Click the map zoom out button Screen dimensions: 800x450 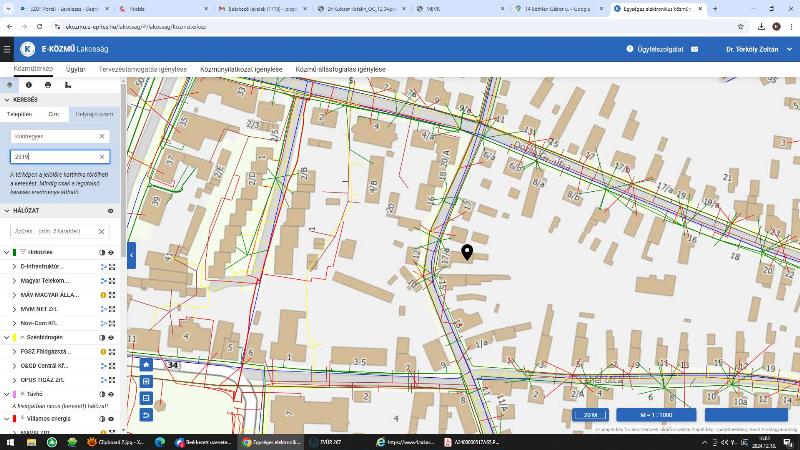point(146,398)
